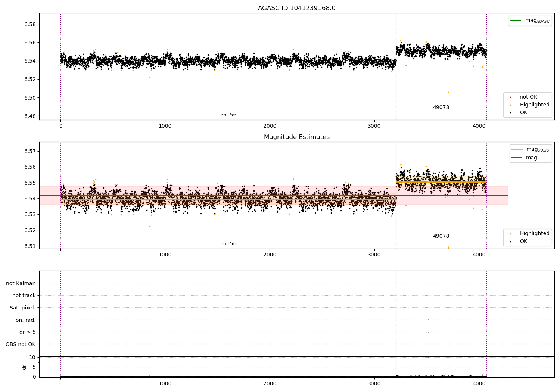Click the 6.48 tick on the top plot

click(x=29, y=116)
